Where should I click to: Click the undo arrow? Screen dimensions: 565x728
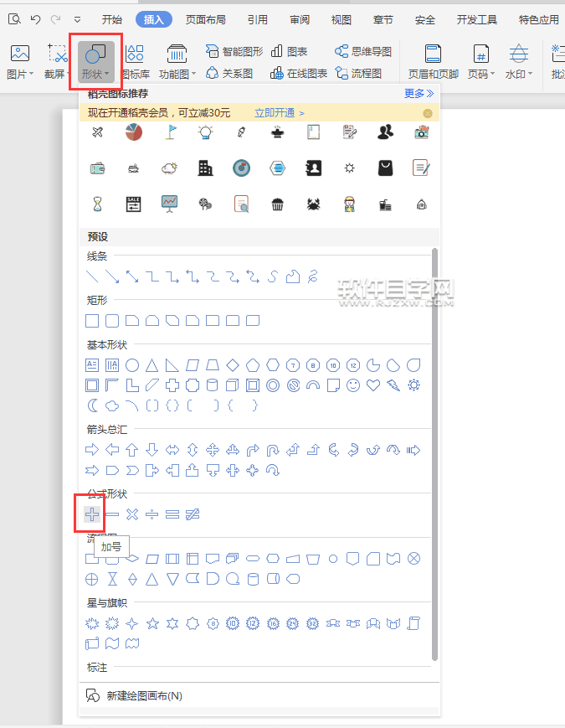pyautogui.click(x=35, y=19)
